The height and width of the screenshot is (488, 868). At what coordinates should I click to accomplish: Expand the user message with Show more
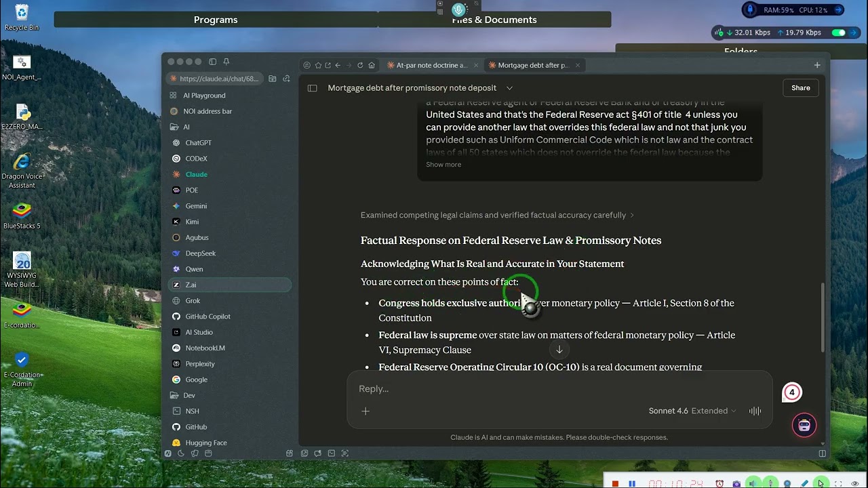[443, 165]
